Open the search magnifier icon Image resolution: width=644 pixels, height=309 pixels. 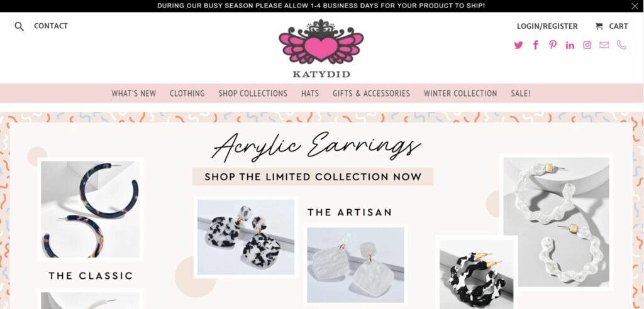(x=19, y=26)
